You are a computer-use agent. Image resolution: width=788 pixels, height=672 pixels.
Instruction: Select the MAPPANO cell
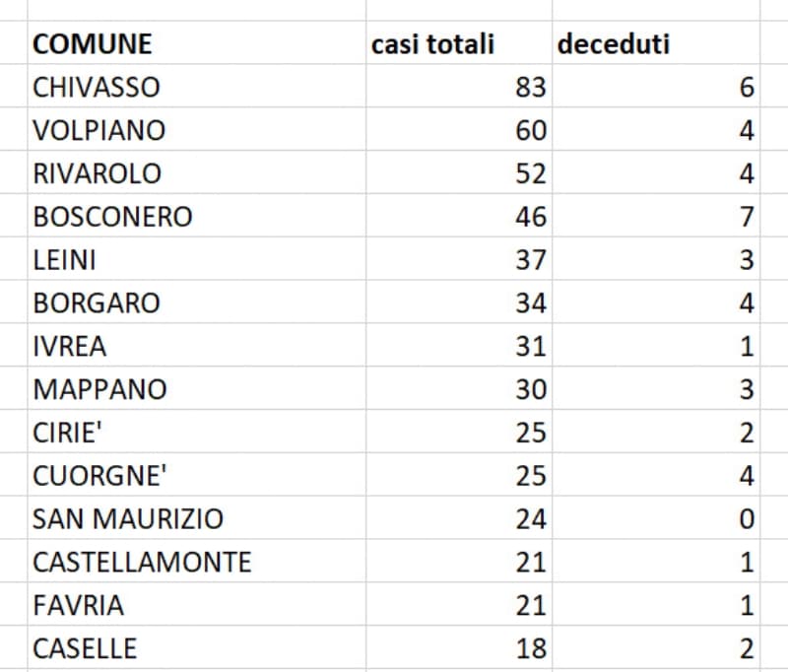[100, 389]
